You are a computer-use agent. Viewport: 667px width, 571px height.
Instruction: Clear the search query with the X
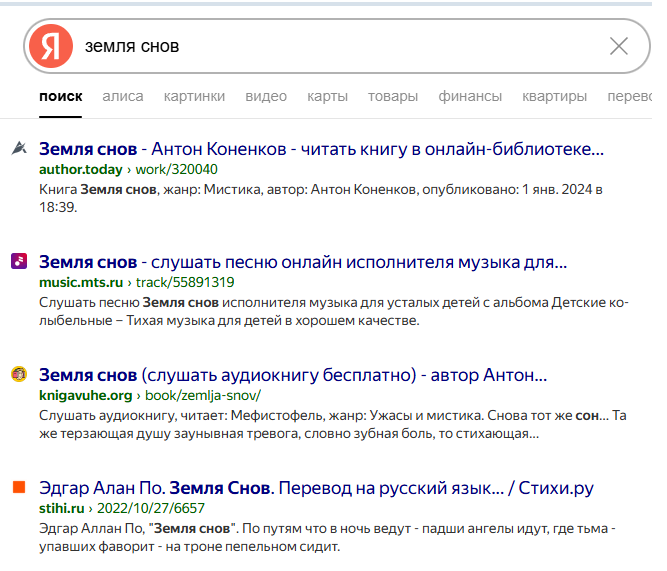[619, 46]
